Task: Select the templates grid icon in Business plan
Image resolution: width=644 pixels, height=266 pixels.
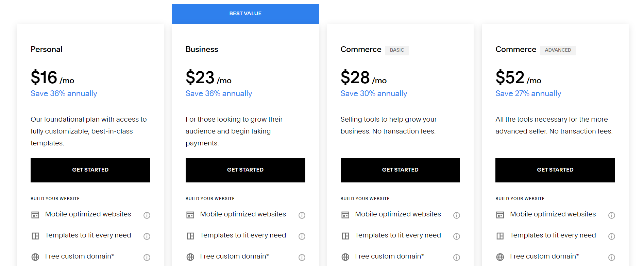Action: pyautogui.click(x=190, y=236)
